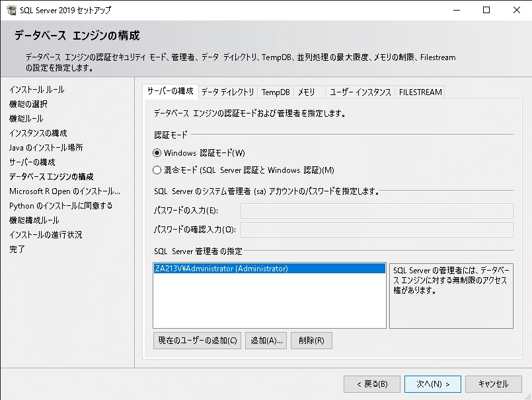
Task: Click 機能の選択 in the step list
Action: tap(28, 104)
